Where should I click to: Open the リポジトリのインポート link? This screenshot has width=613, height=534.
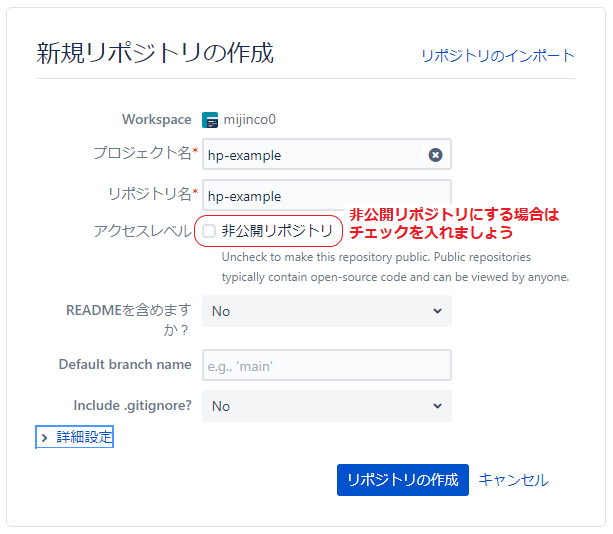pos(497,56)
